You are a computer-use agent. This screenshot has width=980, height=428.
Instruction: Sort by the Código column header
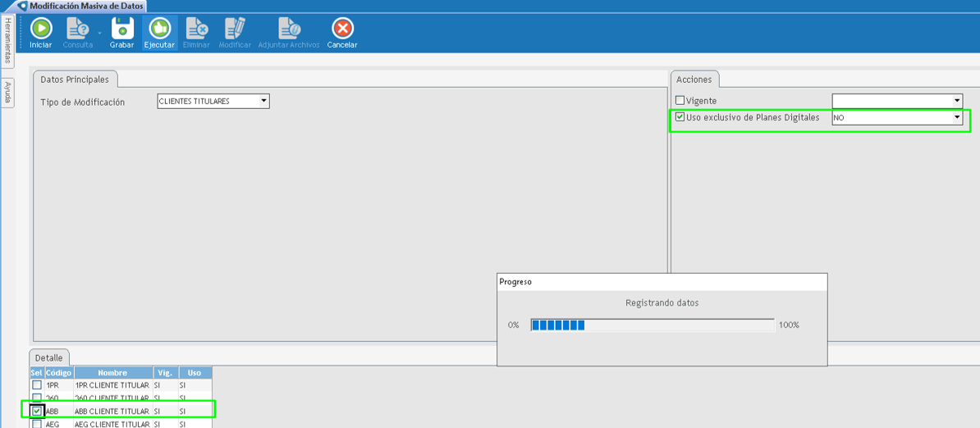point(59,372)
